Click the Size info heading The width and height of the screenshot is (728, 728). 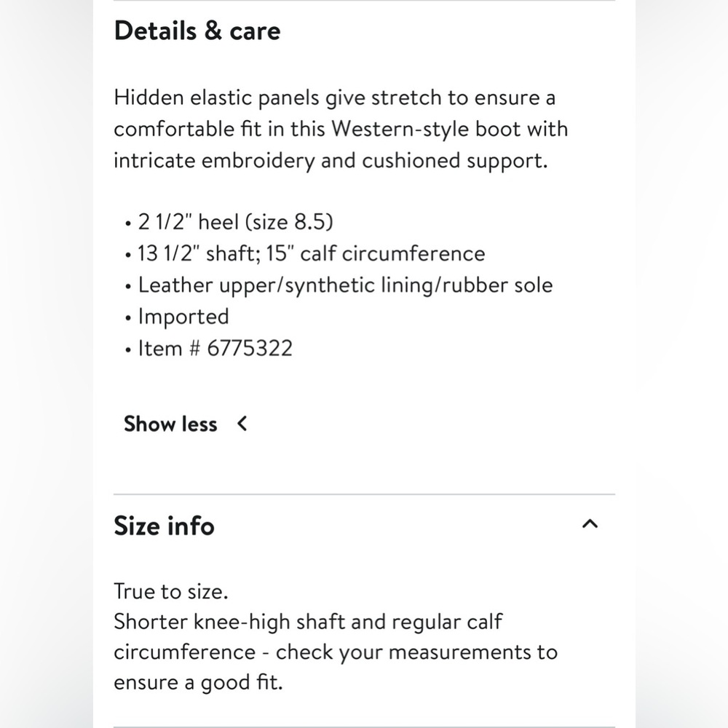(x=164, y=526)
